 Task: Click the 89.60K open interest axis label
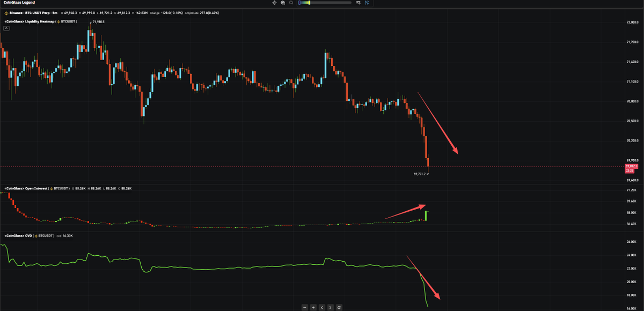point(631,201)
